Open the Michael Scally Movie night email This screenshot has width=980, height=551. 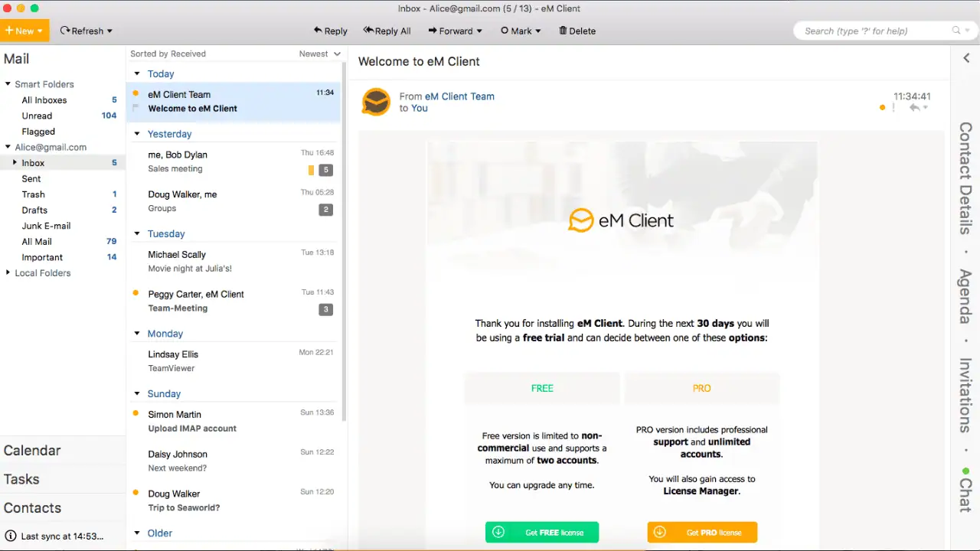coord(234,261)
